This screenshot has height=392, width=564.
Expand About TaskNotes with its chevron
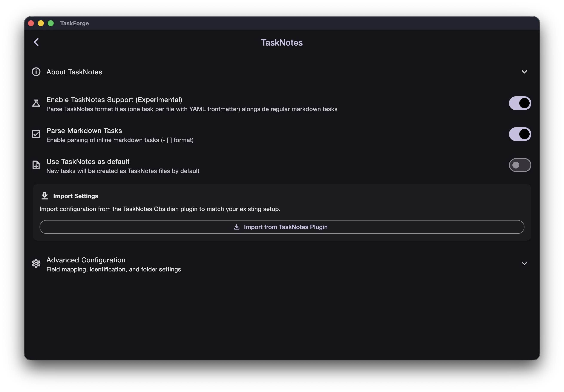[x=524, y=72]
